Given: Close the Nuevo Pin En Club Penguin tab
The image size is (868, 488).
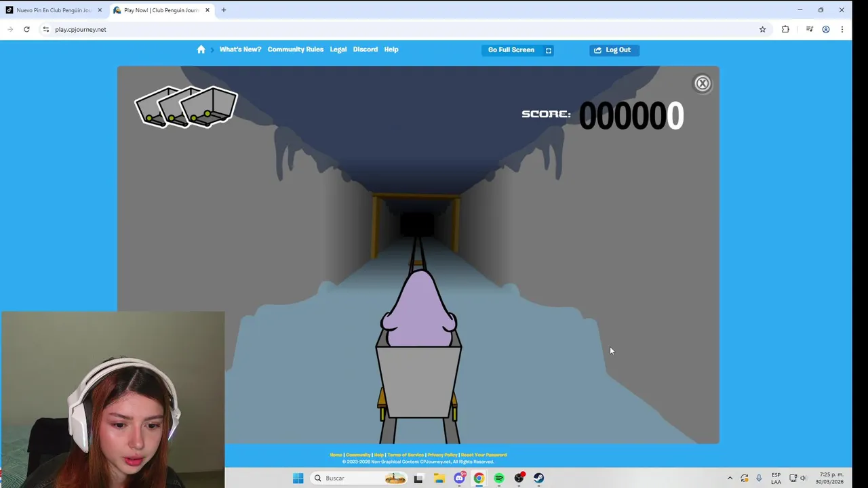Looking at the screenshot, I should pos(100,10).
